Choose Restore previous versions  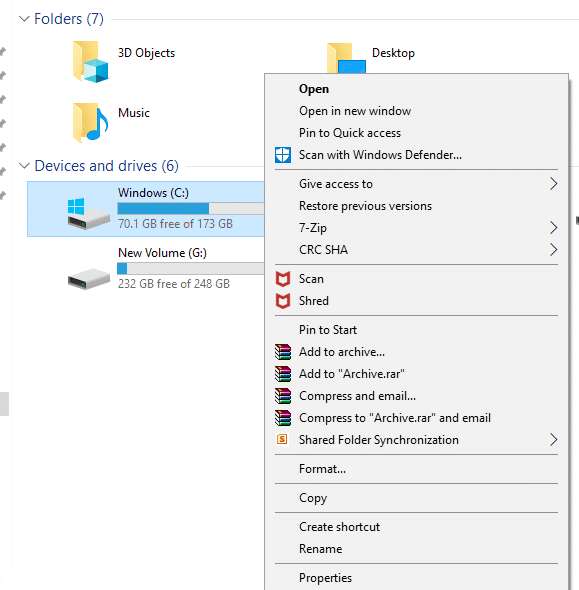click(416, 206)
